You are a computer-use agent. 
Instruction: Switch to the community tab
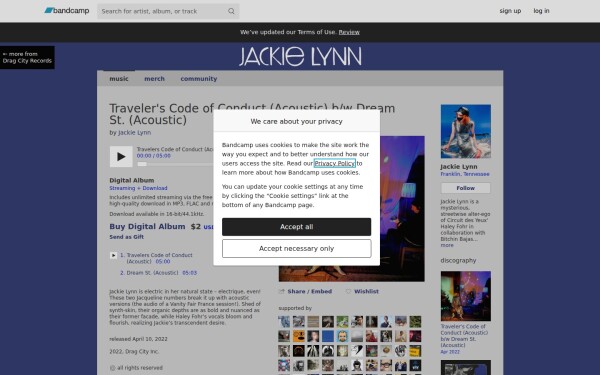[x=199, y=78]
